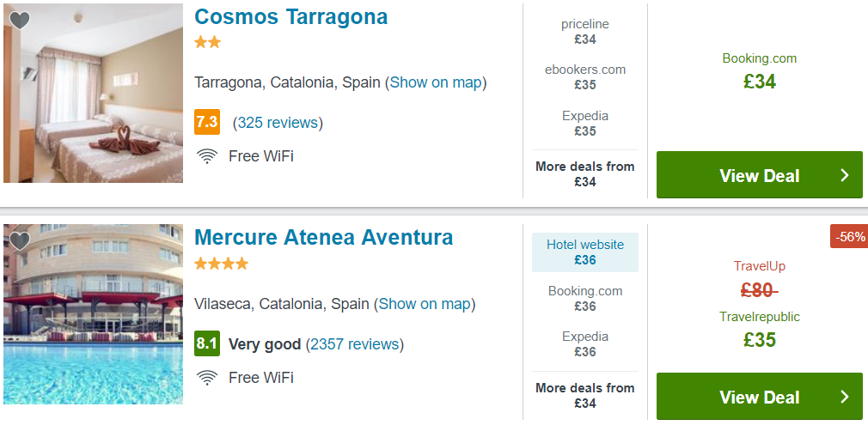Click the -56% discount badge
Viewport: 868px width, 425px height.
click(x=849, y=237)
